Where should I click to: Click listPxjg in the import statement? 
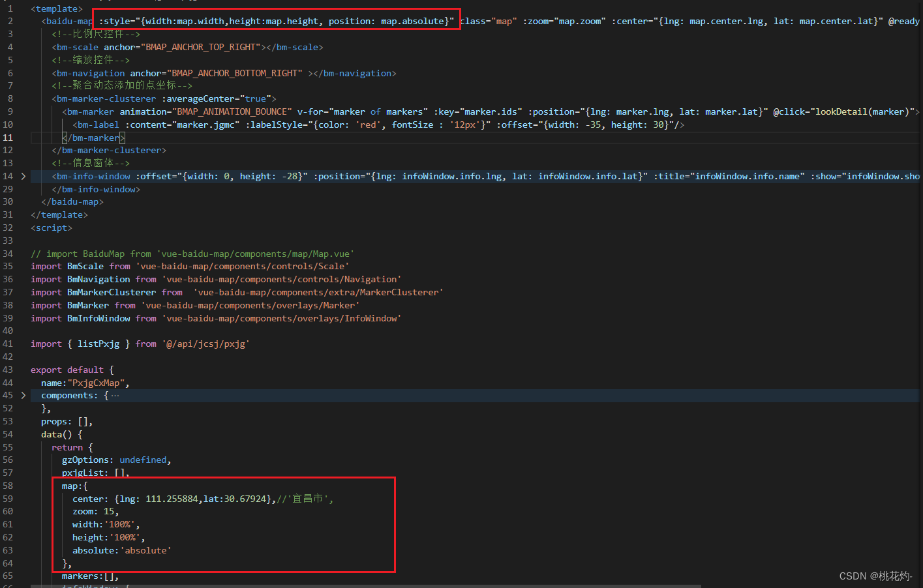pyautogui.click(x=98, y=344)
